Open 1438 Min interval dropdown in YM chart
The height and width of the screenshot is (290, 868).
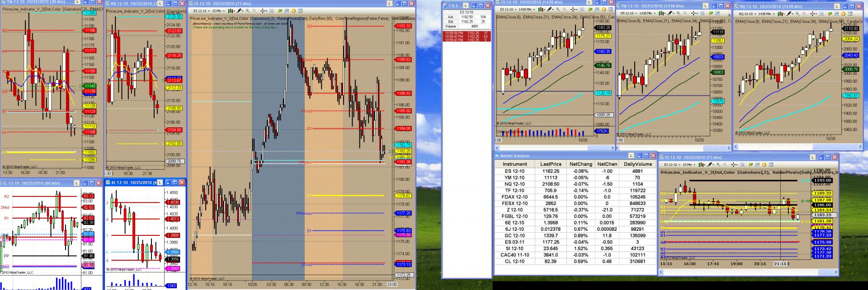coord(647,13)
